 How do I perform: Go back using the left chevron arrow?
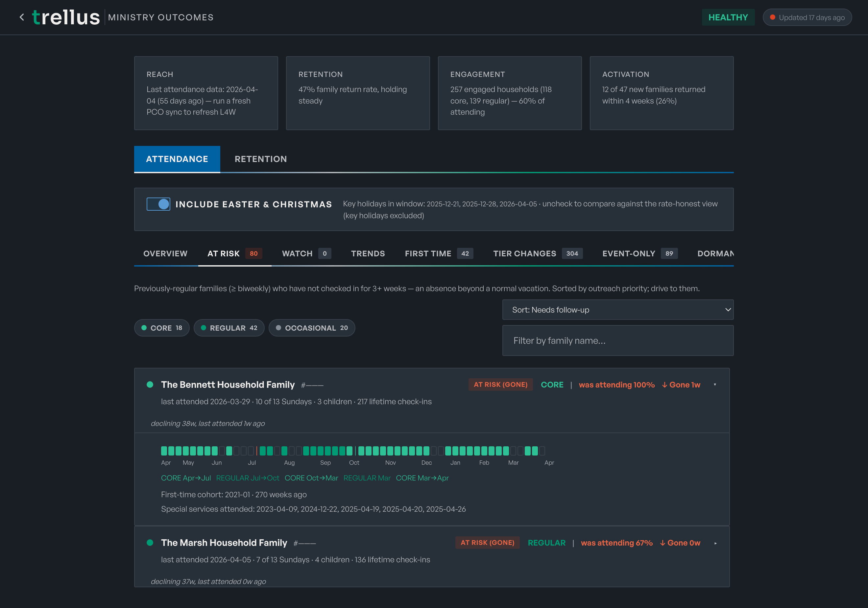22,17
